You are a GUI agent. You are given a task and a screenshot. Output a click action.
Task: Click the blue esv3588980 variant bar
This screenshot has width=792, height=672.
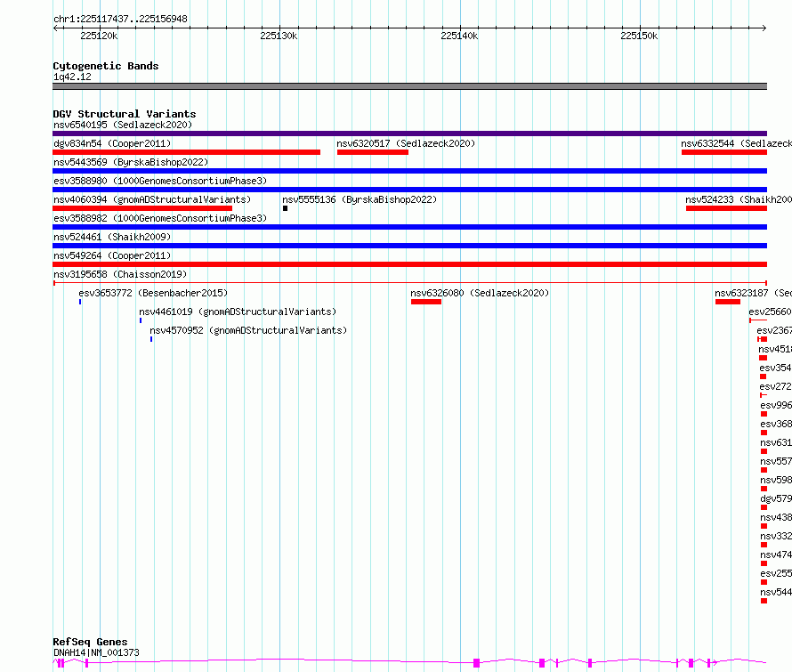click(409, 190)
